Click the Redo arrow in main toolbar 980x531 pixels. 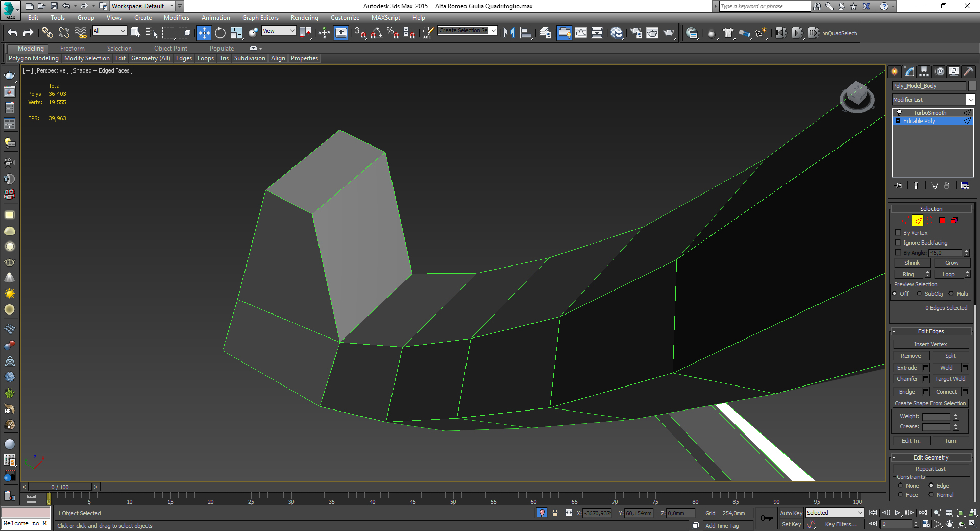click(29, 33)
